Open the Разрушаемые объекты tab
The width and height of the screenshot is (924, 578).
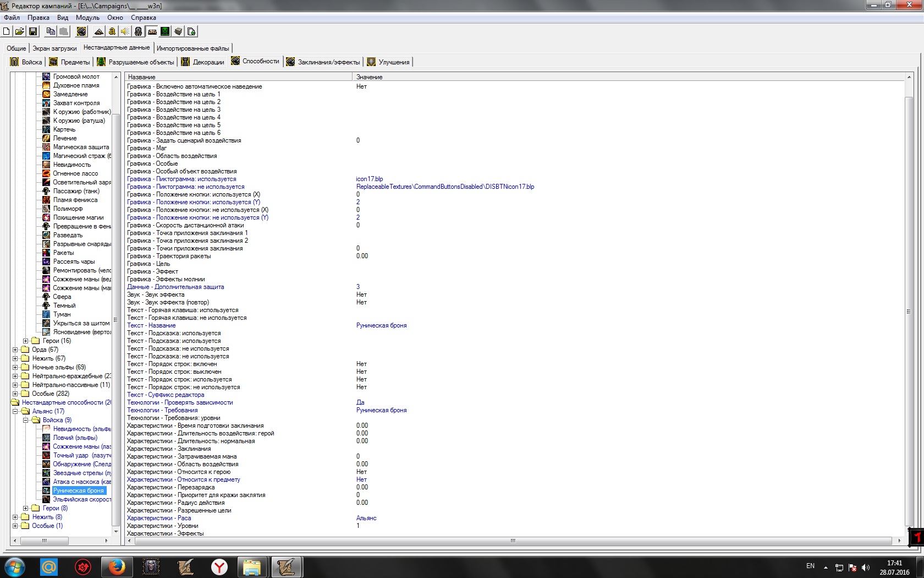point(135,62)
